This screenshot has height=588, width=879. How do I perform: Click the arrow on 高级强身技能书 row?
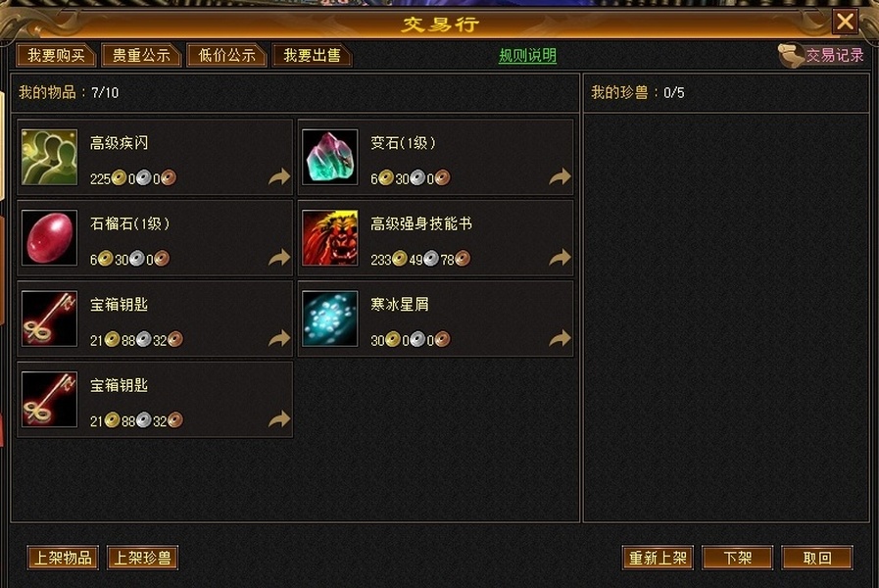pos(560,258)
